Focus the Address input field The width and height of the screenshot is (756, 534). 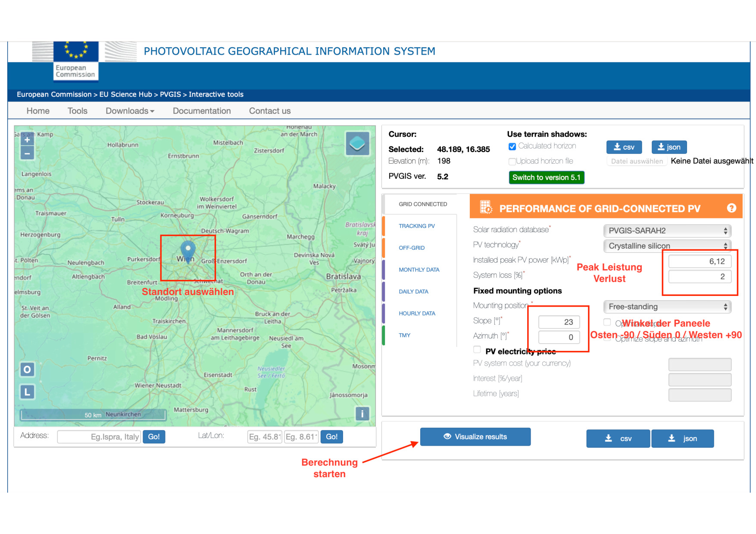coord(99,437)
